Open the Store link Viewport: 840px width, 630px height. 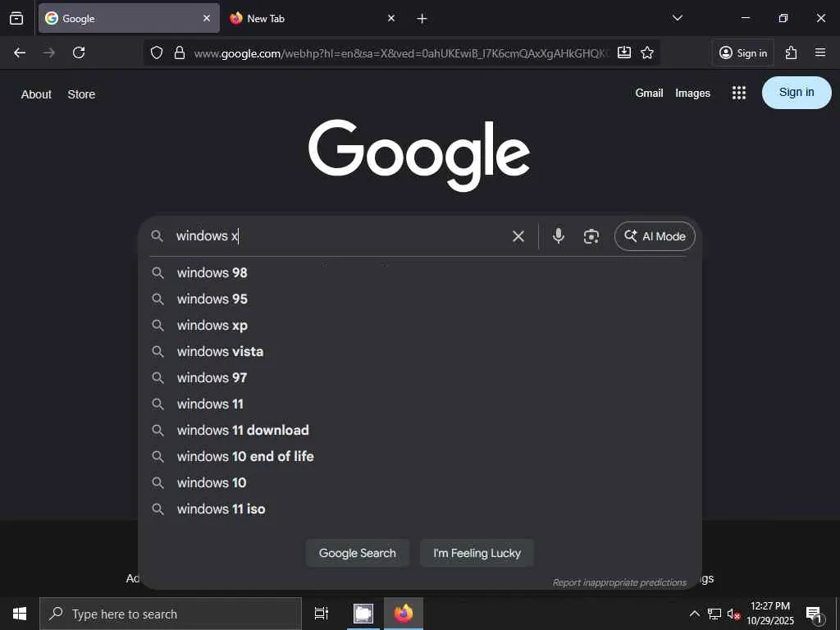point(81,94)
